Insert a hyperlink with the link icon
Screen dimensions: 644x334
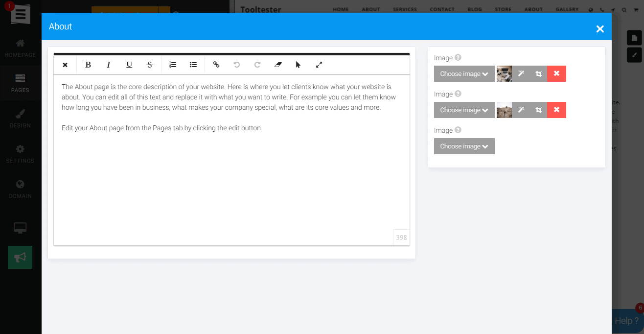coord(216,65)
